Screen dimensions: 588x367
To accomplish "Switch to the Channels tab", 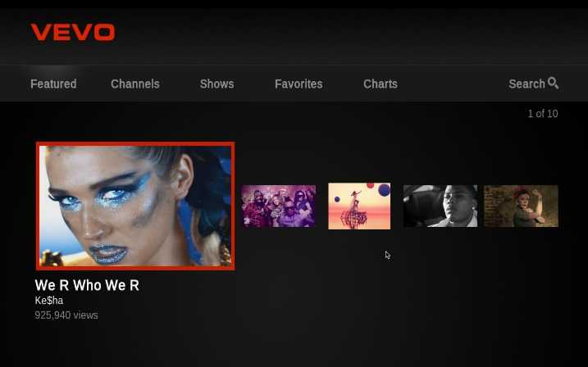I will (x=135, y=84).
